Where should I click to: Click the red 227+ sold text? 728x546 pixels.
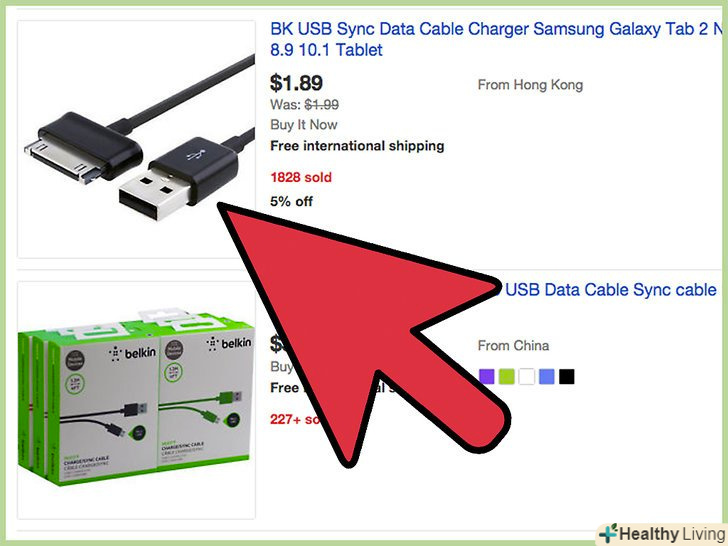(295, 419)
